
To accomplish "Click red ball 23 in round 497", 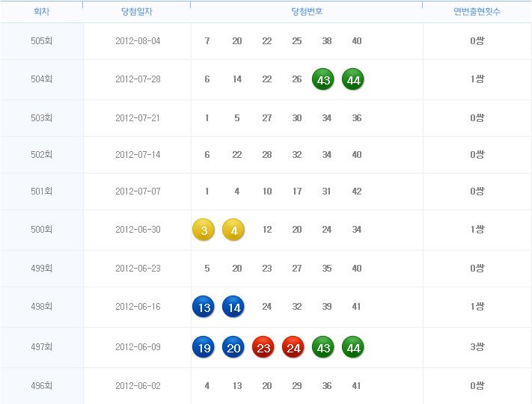I will click(x=263, y=347).
